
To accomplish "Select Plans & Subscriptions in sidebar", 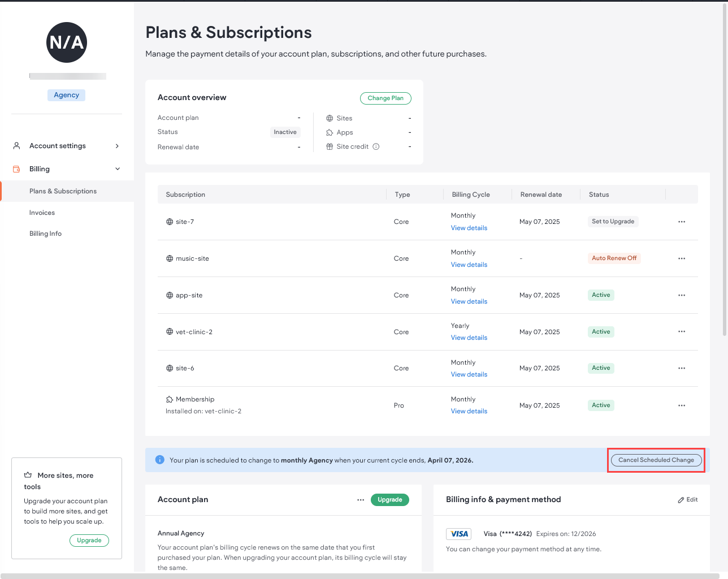I will coord(63,191).
